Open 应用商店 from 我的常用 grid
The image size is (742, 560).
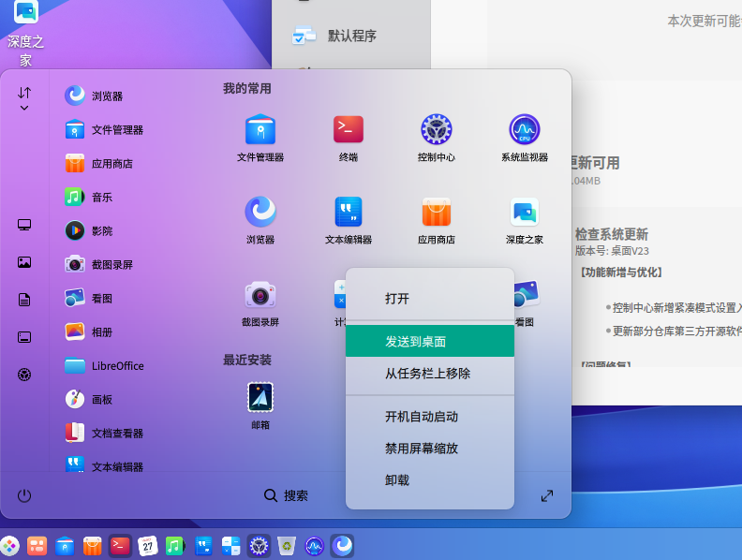click(437, 220)
